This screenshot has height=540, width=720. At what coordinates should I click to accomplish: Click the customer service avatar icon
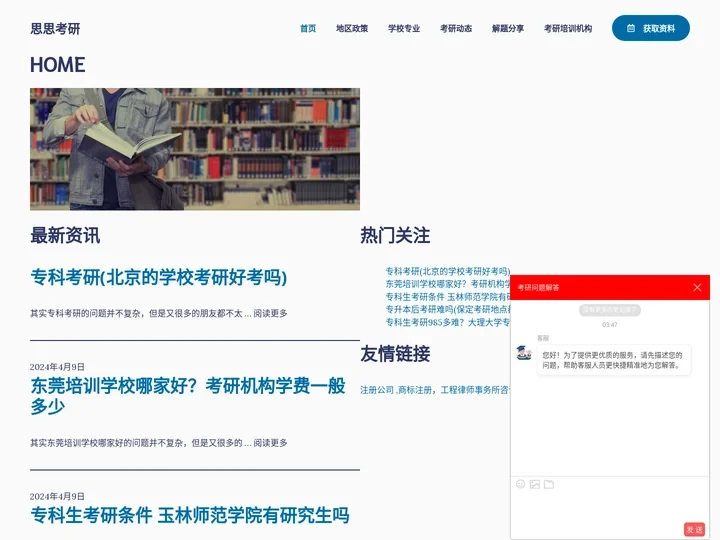pyautogui.click(x=523, y=353)
